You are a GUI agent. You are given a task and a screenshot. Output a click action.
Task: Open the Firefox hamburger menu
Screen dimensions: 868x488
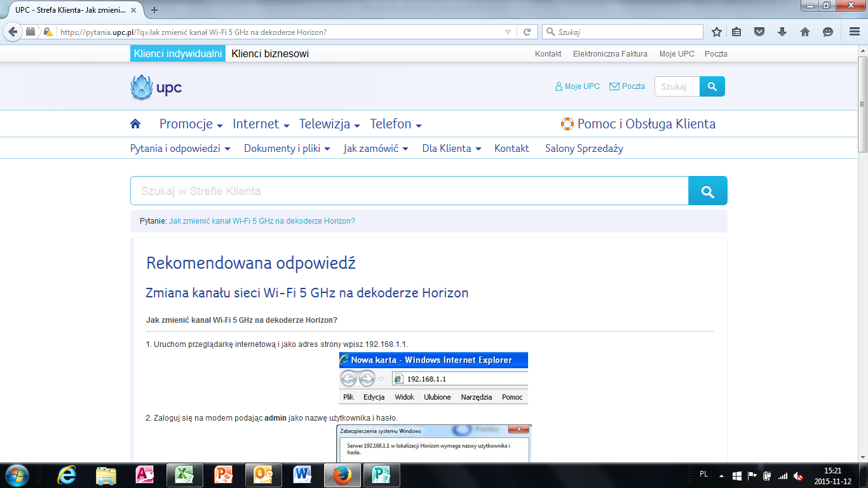point(855,32)
